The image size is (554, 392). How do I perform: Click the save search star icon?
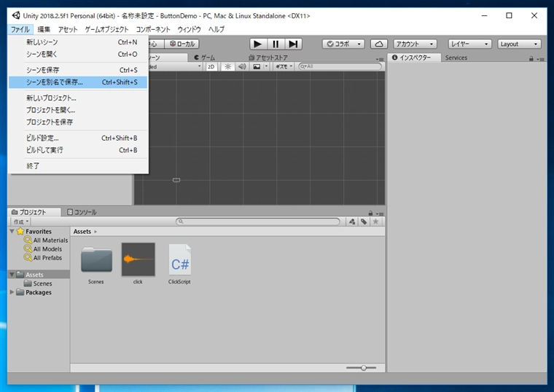click(x=375, y=222)
